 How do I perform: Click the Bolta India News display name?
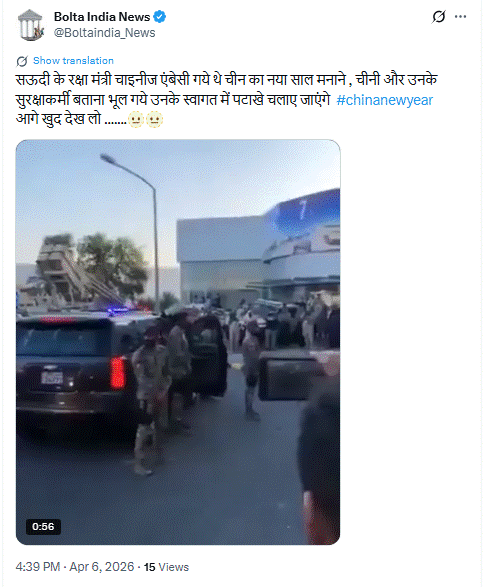pyautogui.click(x=102, y=17)
